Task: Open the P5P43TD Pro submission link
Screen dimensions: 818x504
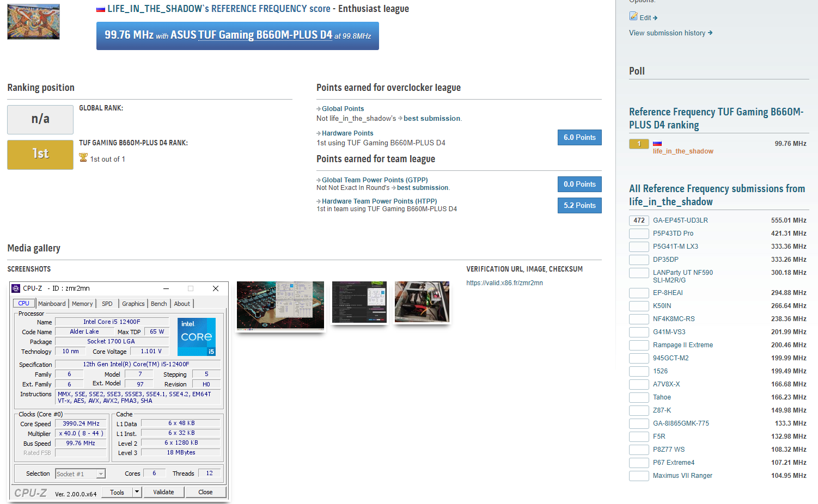Action: pyautogui.click(x=673, y=233)
